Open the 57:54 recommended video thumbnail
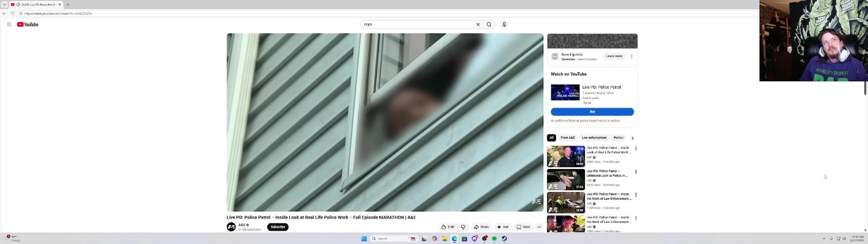Viewport: 868px width, 244px height. coord(566,179)
